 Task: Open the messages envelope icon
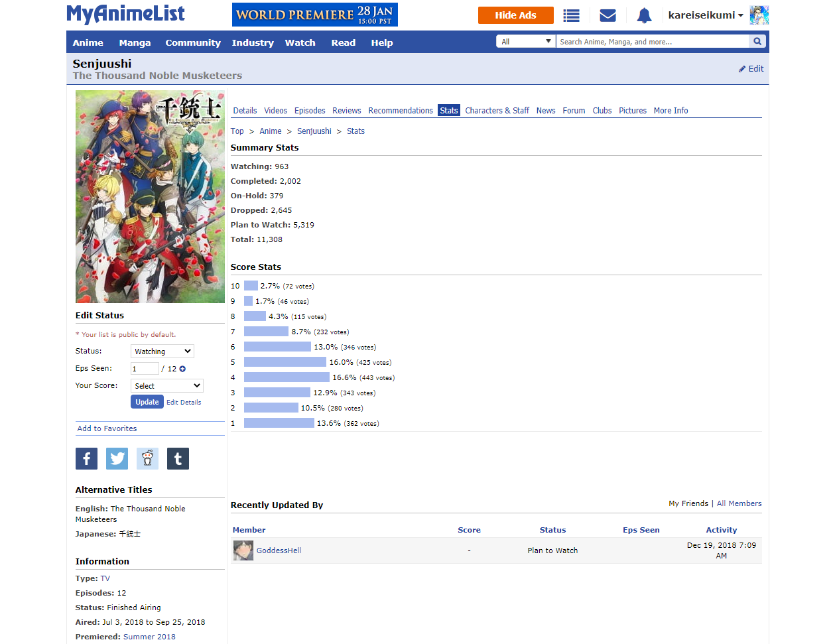pyautogui.click(x=608, y=15)
